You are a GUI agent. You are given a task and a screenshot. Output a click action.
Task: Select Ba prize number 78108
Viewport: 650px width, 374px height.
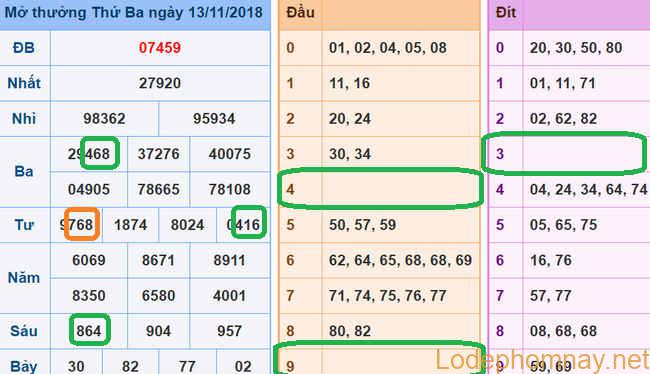(x=230, y=189)
